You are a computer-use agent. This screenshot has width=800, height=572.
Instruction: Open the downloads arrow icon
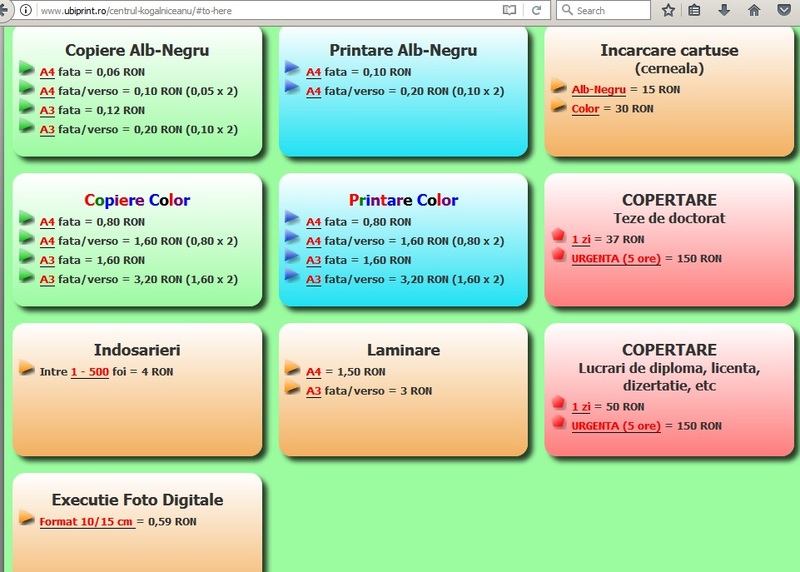click(x=724, y=10)
